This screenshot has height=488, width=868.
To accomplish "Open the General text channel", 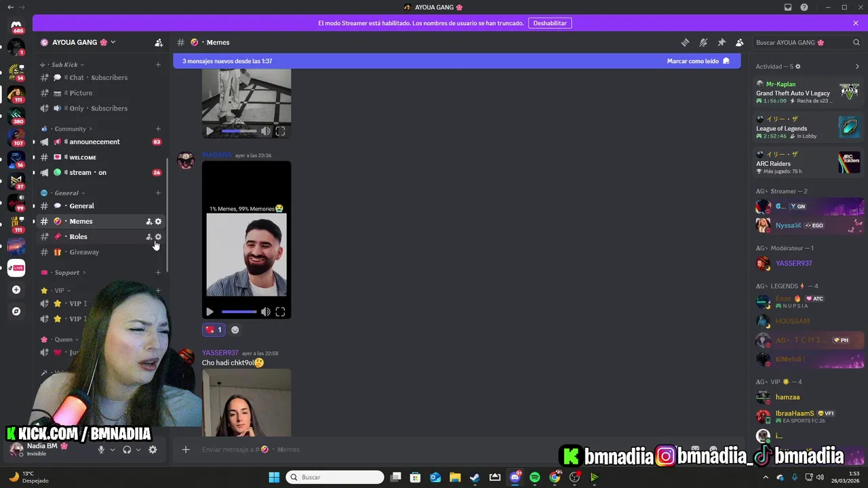I will tap(100, 206).
